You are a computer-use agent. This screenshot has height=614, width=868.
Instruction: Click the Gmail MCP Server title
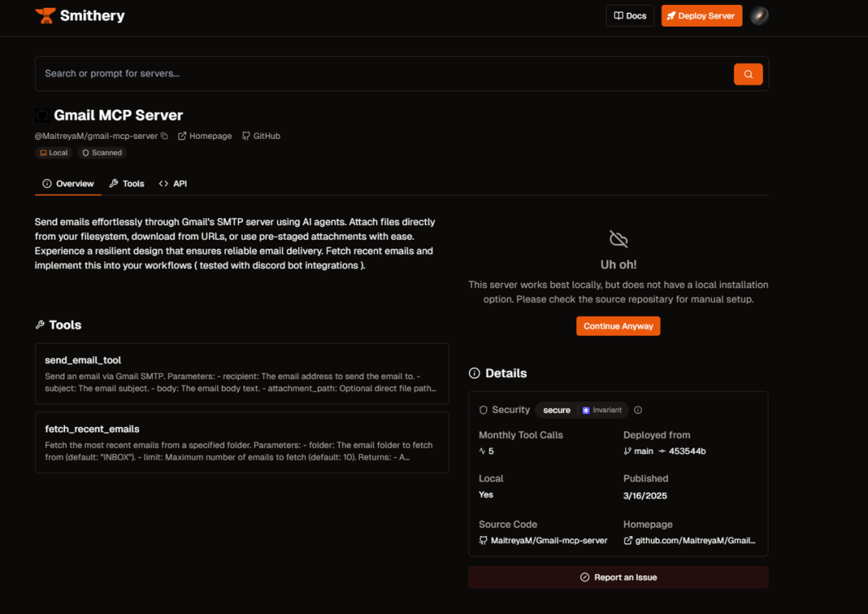(118, 115)
